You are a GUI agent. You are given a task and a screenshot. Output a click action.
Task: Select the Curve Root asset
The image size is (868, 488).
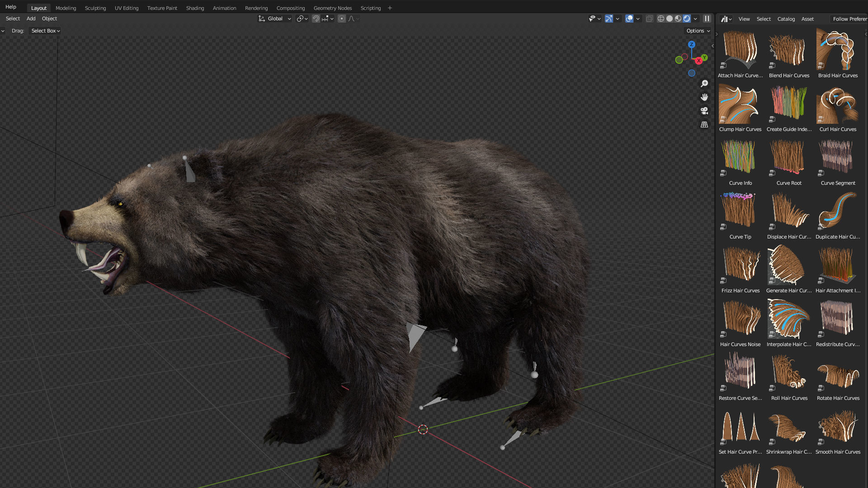coord(789,161)
